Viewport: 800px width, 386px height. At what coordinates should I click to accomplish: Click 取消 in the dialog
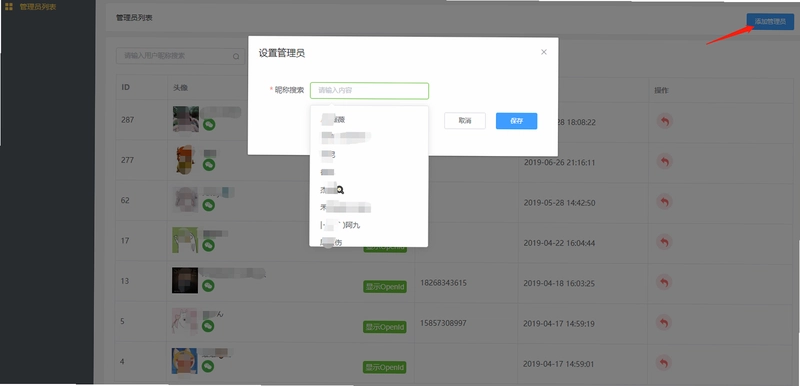pos(465,121)
